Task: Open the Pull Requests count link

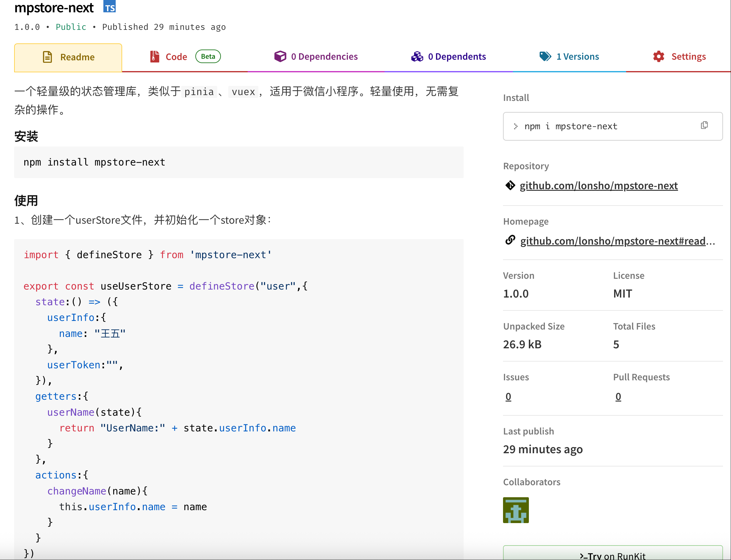Action: (x=618, y=397)
